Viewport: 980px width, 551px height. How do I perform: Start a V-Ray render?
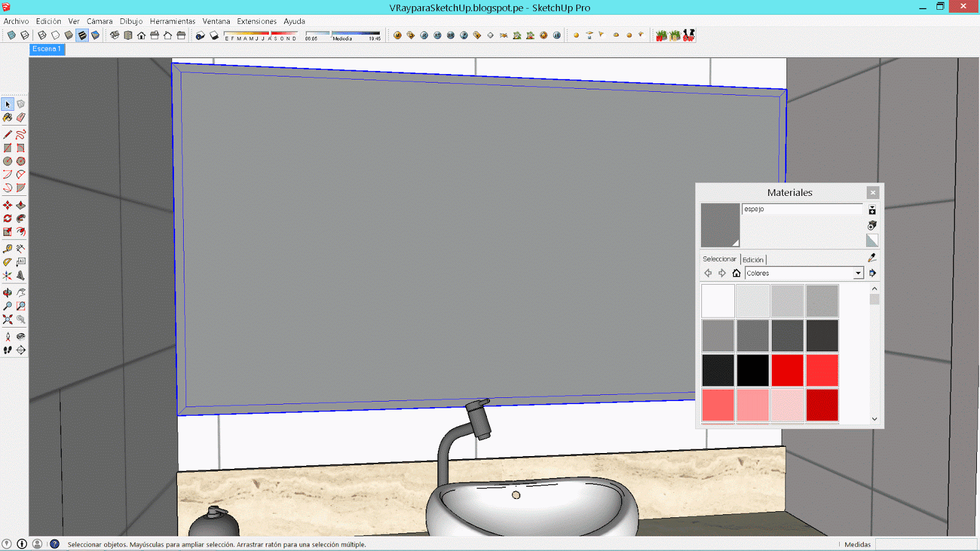point(424,35)
